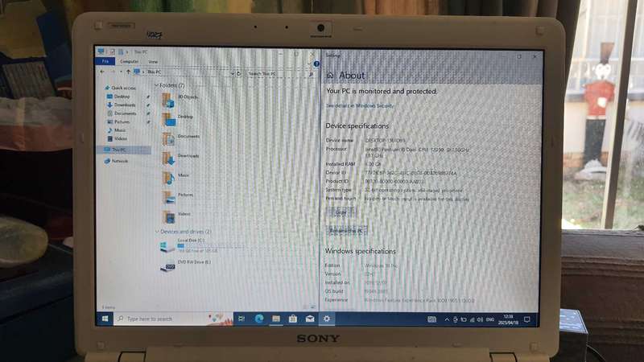
Task: Open address bar history dropdown
Action: pyautogui.click(x=233, y=73)
